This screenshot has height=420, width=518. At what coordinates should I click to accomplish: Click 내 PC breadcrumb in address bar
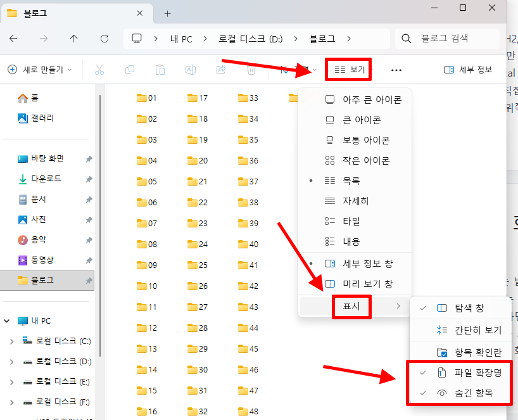[181, 39]
